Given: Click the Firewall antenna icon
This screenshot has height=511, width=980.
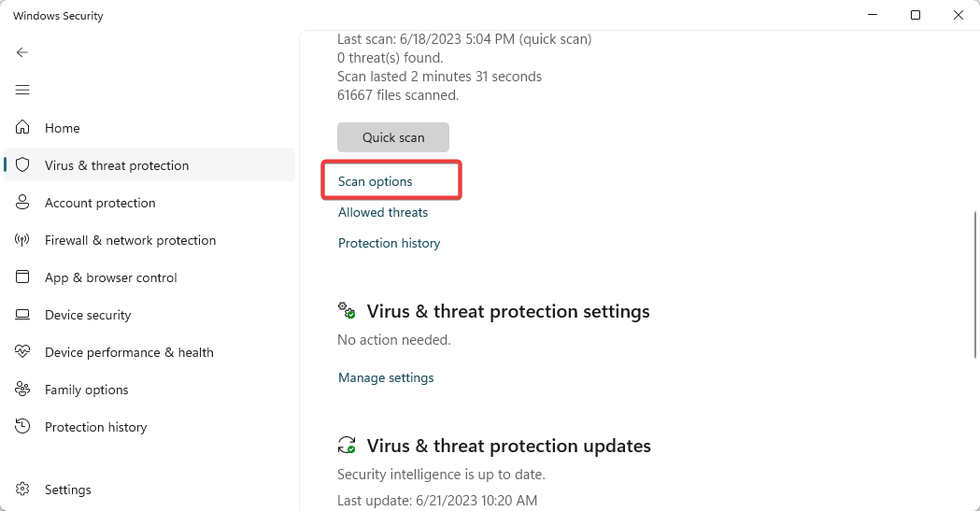Looking at the screenshot, I should coord(22,240).
